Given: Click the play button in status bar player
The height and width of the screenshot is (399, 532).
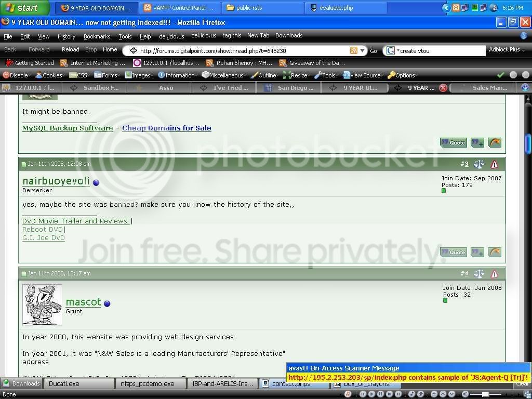Looking at the screenshot, I should [x=371, y=394].
